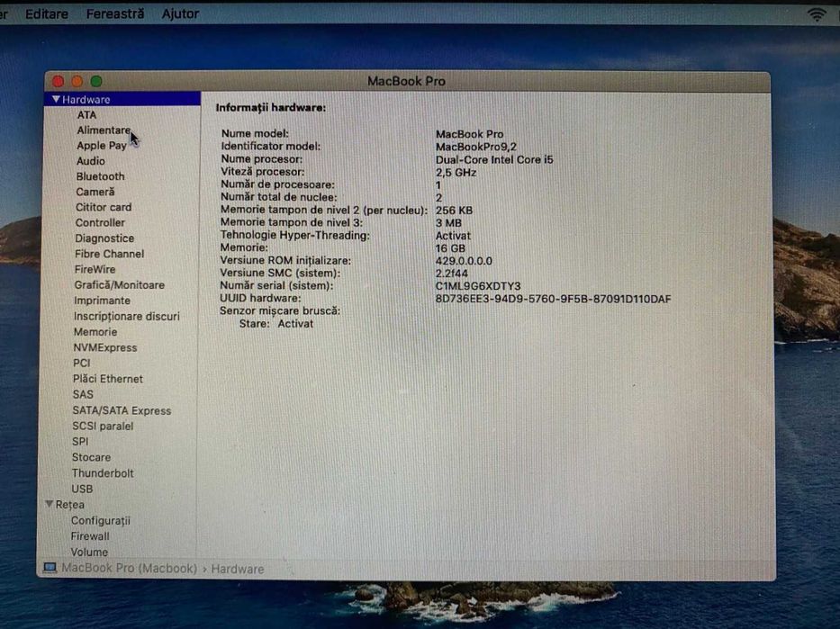The image size is (840, 629).
Task: Open the Fereastră menu
Action: 115,13
